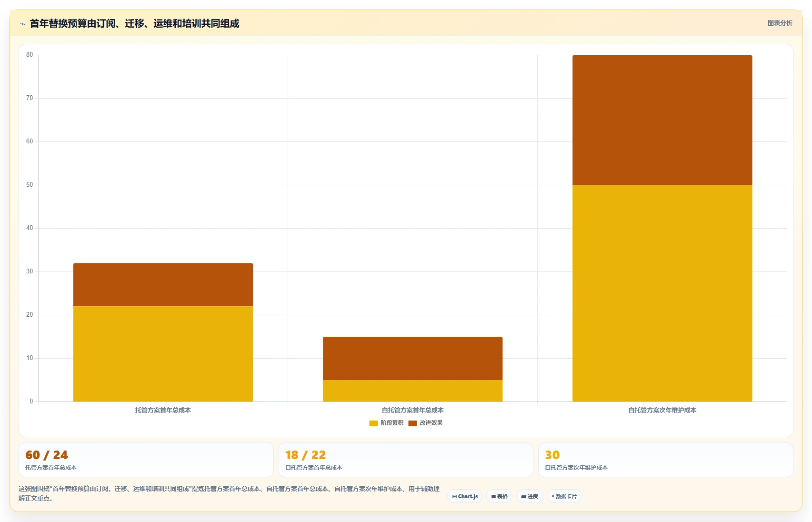
Task: Click the y-axis tick label 50
Action: pos(30,185)
